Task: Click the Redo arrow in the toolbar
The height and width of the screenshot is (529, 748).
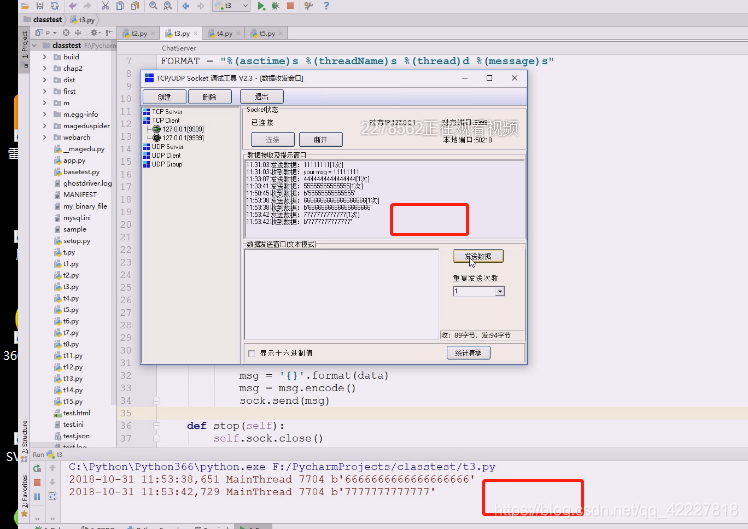Action: [x=87, y=6]
